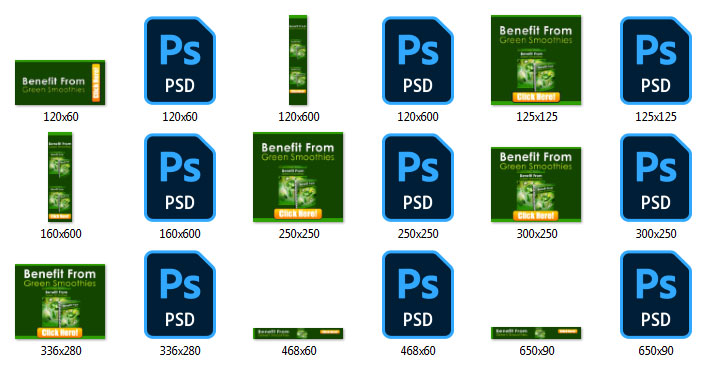Click the 336x280 label under banner thumbnail
The height and width of the screenshot is (374, 709).
tap(61, 350)
